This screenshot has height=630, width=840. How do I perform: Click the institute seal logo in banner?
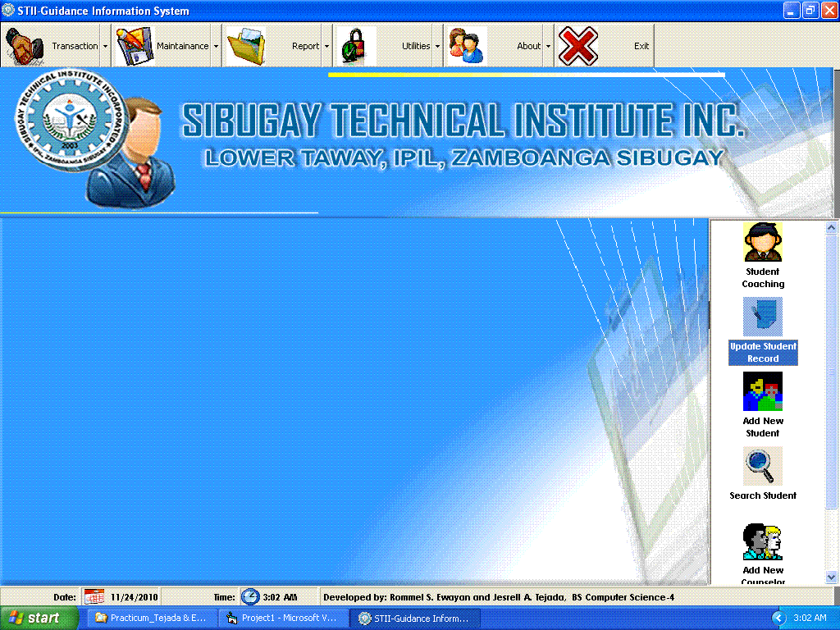(71, 120)
